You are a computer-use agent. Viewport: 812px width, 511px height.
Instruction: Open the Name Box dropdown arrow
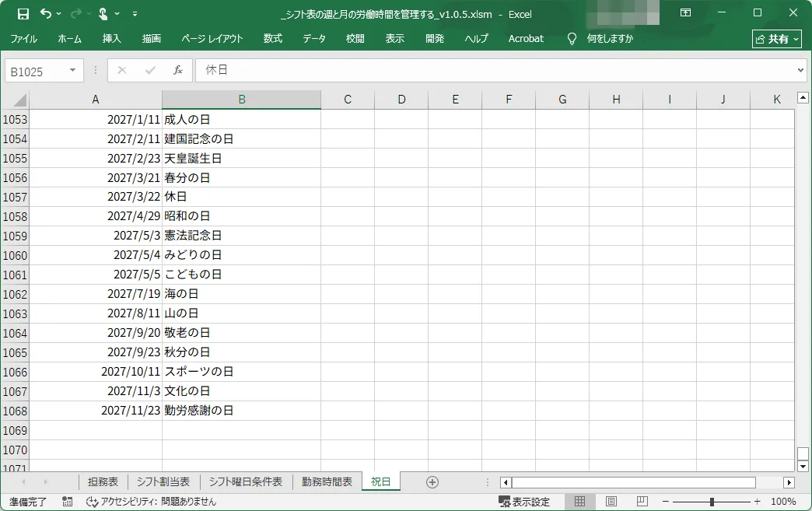(73, 70)
